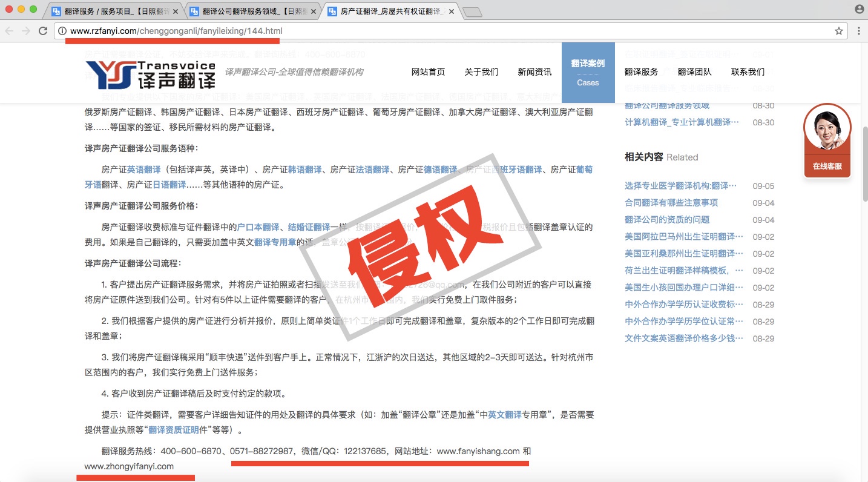Open the Chrome profile avatar icon
Viewport: 868px width, 482px height.
coord(859,9)
